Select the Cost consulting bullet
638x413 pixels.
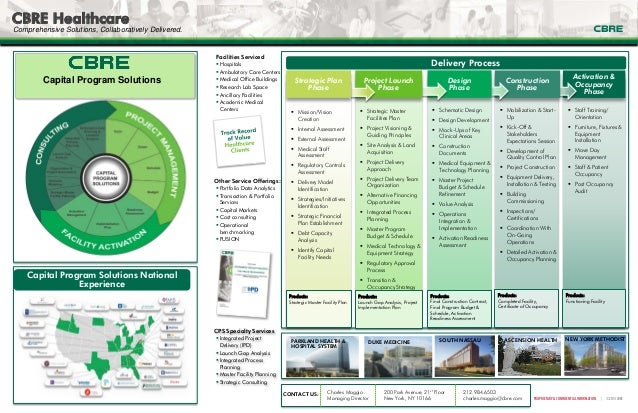236,217
